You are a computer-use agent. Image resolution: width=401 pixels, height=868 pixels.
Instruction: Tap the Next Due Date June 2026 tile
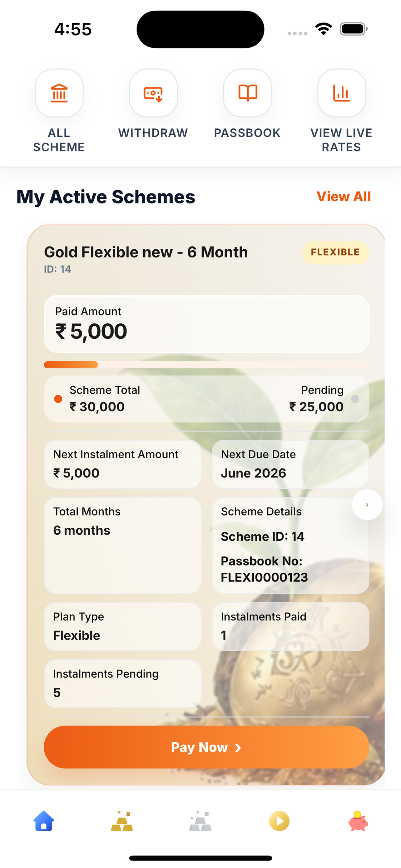pos(290,464)
